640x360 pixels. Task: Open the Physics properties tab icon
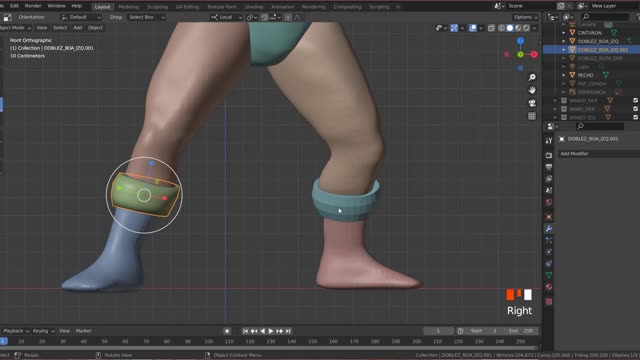[549, 252]
